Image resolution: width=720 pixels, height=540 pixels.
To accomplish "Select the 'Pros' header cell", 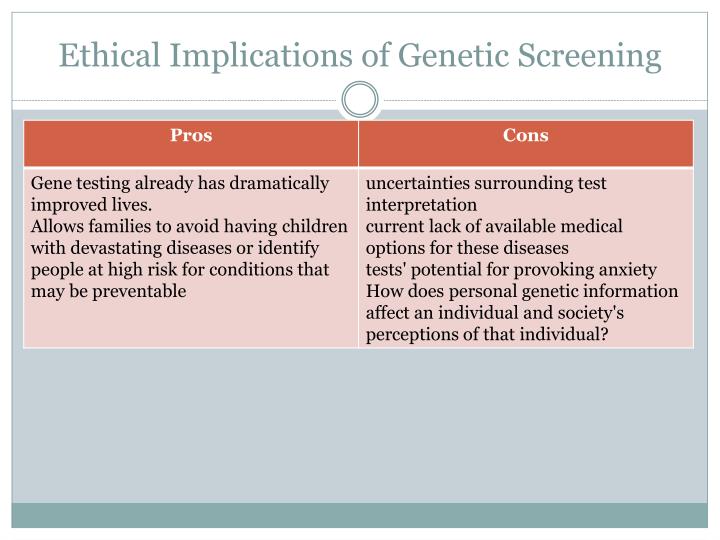I will 191,143.
